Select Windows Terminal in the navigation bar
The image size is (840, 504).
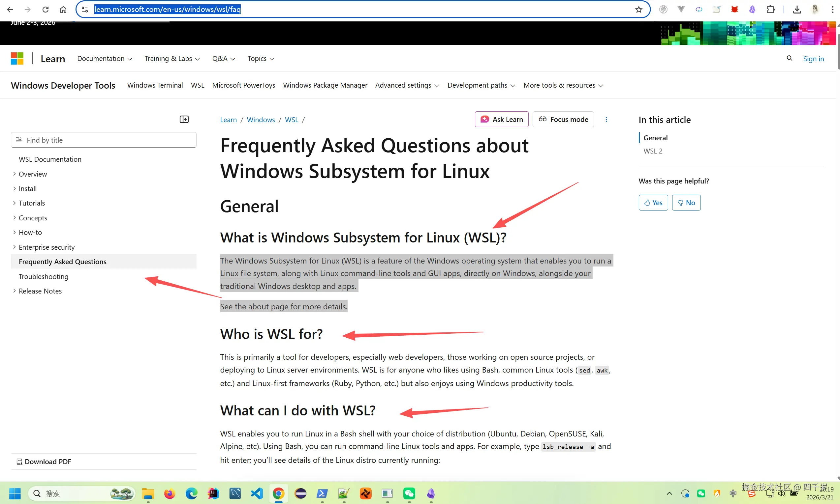[x=155, y=85]
